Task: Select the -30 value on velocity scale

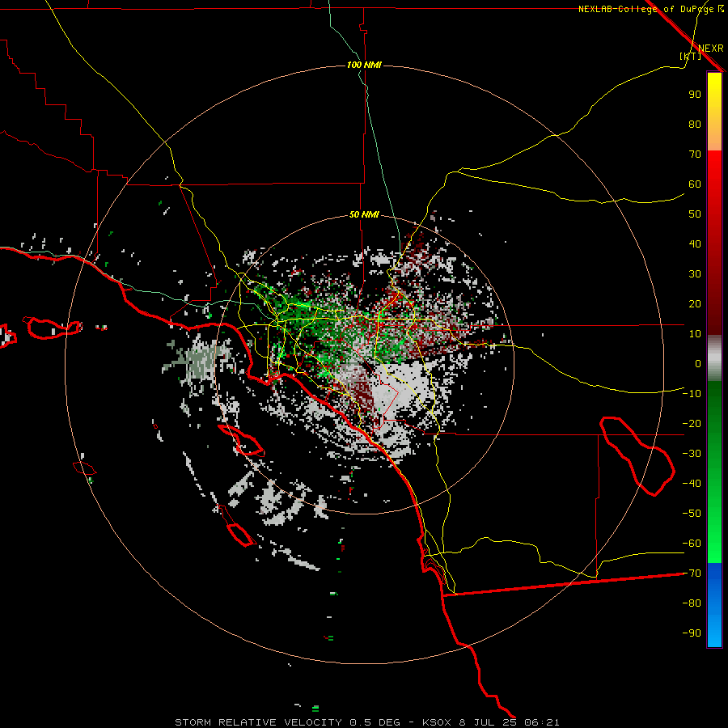Action: click(x=692, y=454)
